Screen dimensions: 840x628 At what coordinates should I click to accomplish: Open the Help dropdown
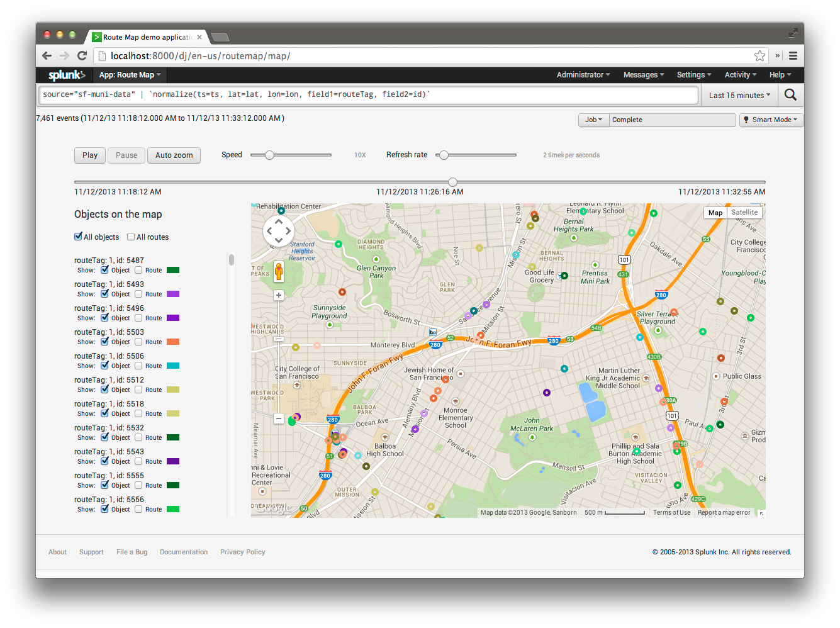[x=780, y=75]
